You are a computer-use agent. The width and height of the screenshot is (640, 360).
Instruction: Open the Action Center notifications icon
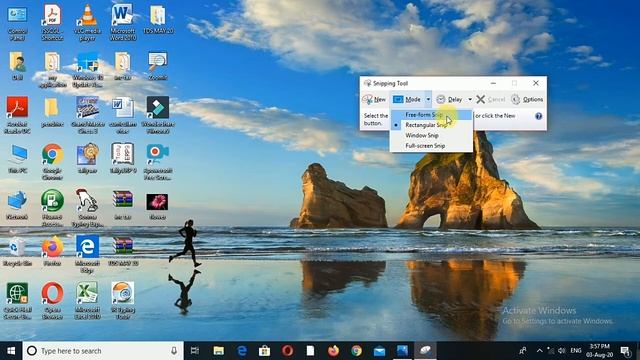pos(625,351)
